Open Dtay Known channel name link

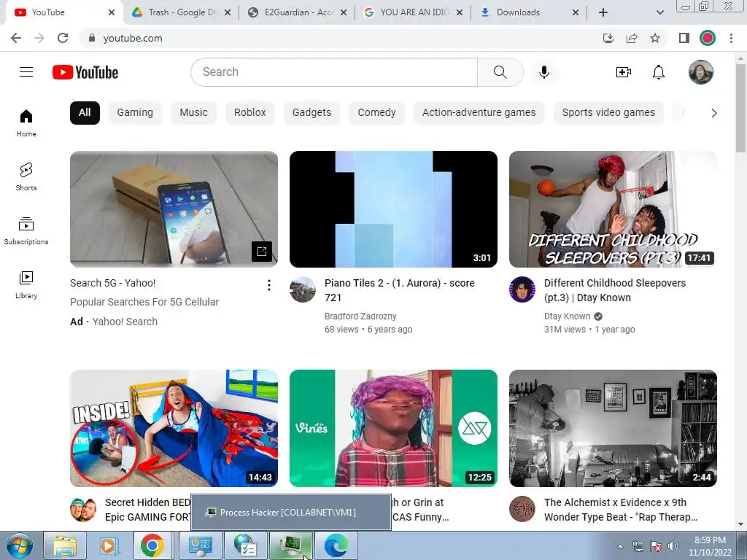(x=567, y=316)
